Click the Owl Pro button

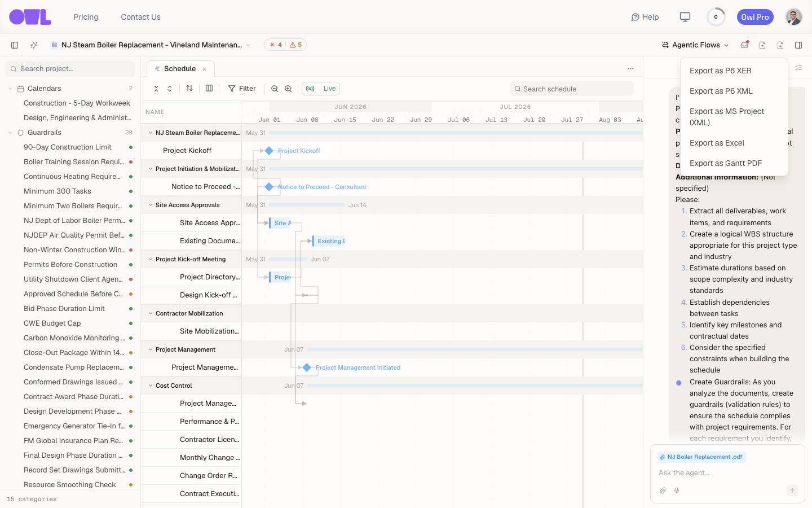pyautogui.click(x=755, y=17)
